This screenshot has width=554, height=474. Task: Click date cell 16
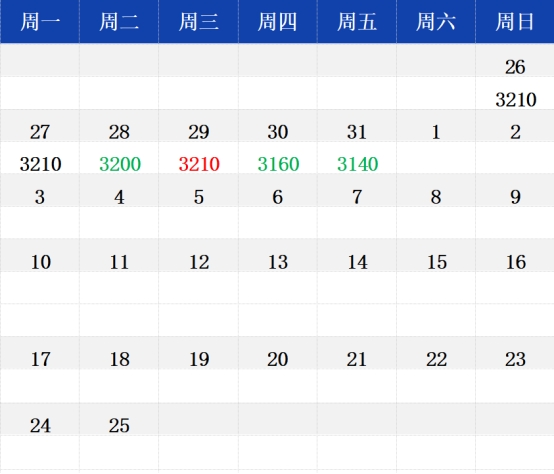(x=515, y=262)
